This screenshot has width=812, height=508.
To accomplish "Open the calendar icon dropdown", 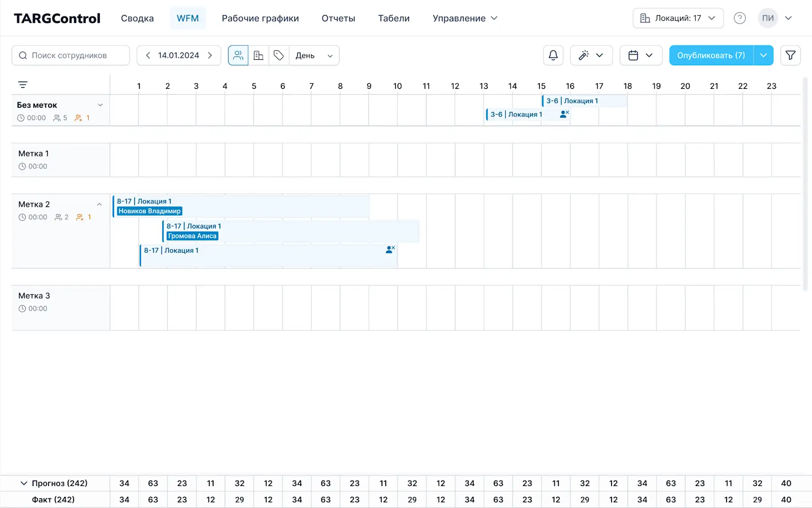I will [640, 55].
